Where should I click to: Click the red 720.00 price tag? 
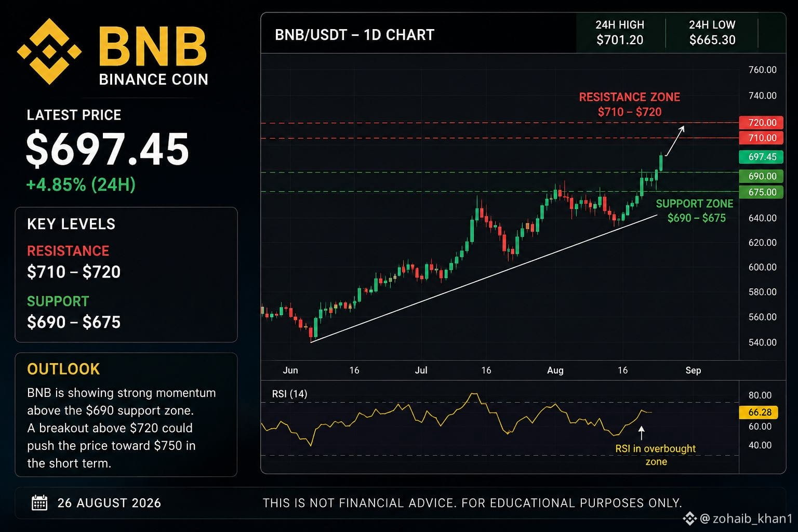coord(761,123)
